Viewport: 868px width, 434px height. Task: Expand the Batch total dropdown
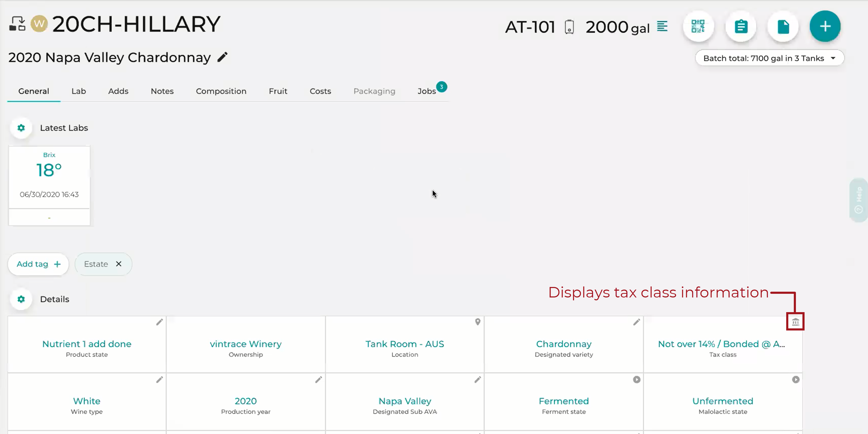point(770,58)
